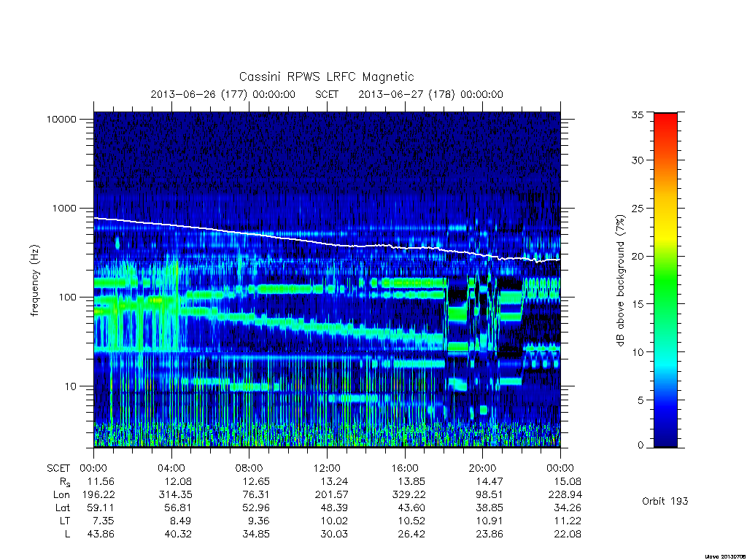Click the spectrogram plot area
Screen dimensions: 747x560
tap(327, 279)
